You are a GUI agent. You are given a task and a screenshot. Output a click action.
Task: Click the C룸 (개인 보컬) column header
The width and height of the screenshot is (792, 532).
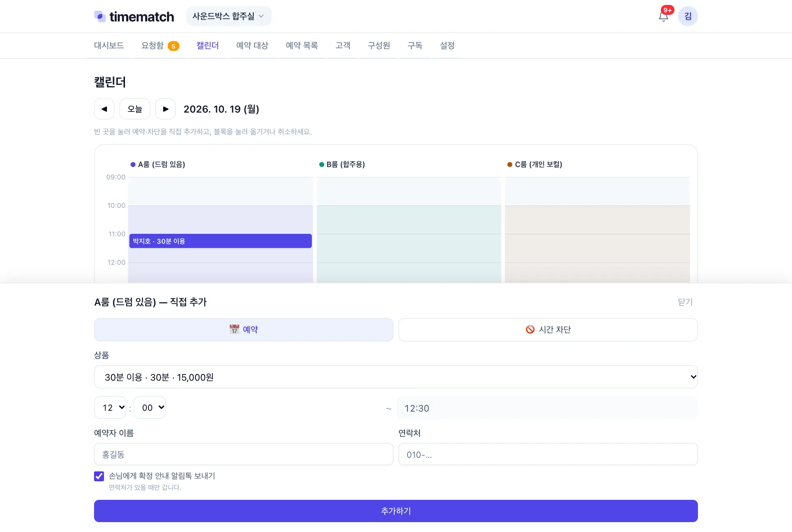coord(538,165)
